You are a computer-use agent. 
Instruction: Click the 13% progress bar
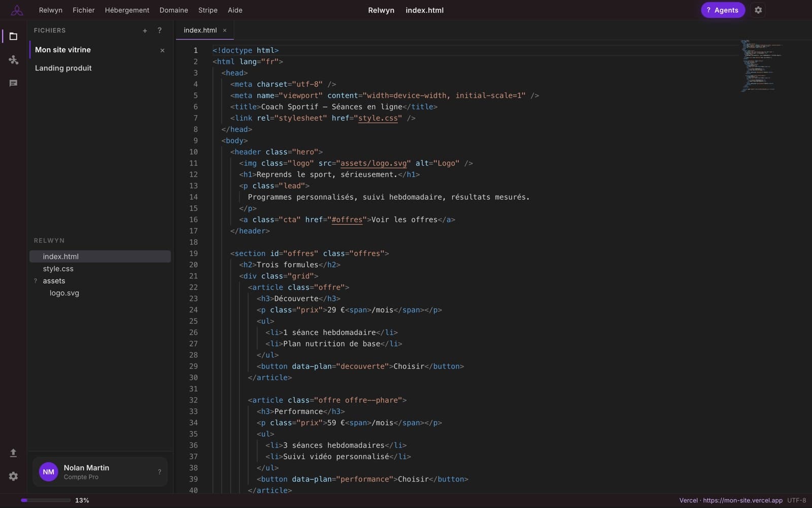46,500
